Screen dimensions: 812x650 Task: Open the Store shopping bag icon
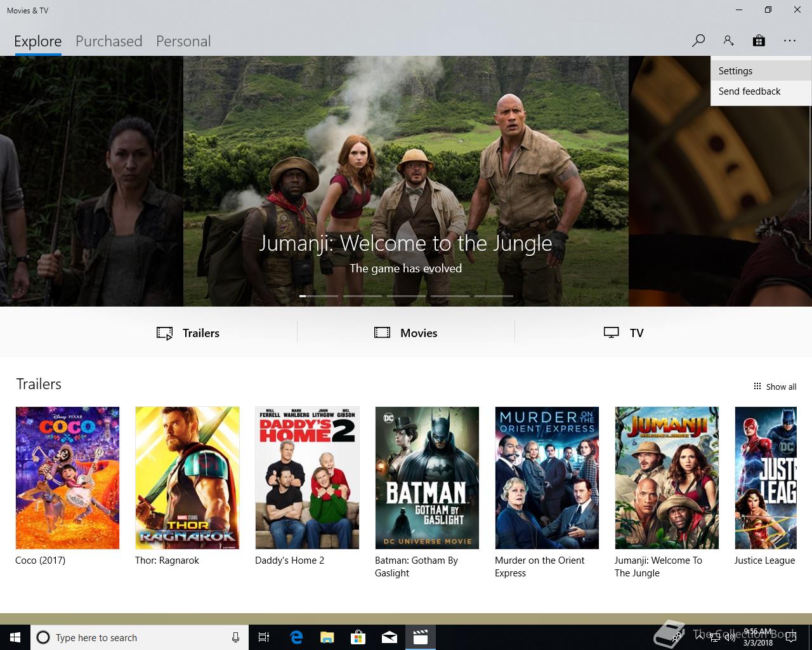pyautogui.click(x=759, y=41)
